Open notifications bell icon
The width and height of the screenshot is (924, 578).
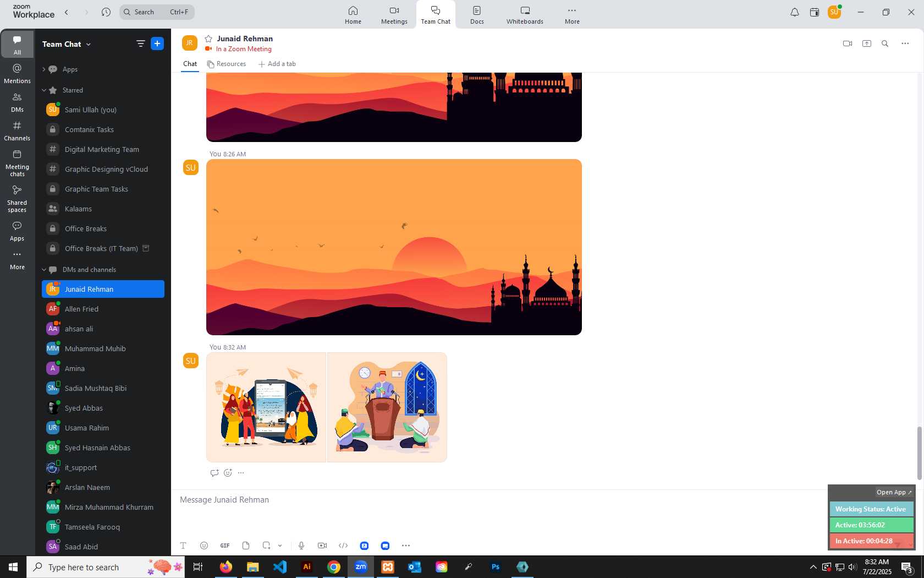[x=795, y=12]
